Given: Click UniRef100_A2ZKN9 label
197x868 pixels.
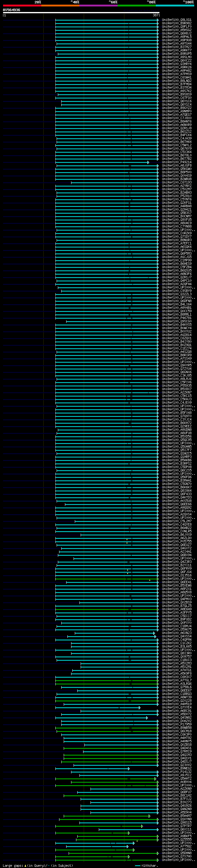Looking at the screenshot, I should pos(177,789).
